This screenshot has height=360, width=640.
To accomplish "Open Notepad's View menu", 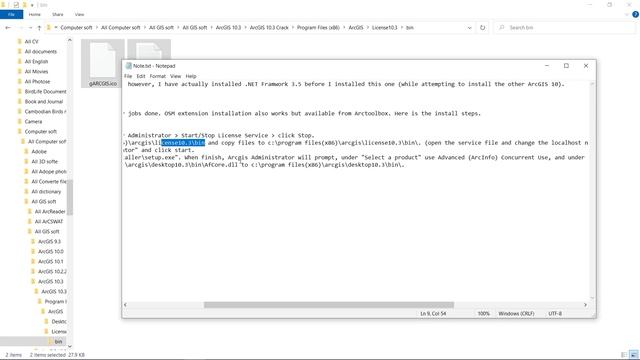I will 176,76.
